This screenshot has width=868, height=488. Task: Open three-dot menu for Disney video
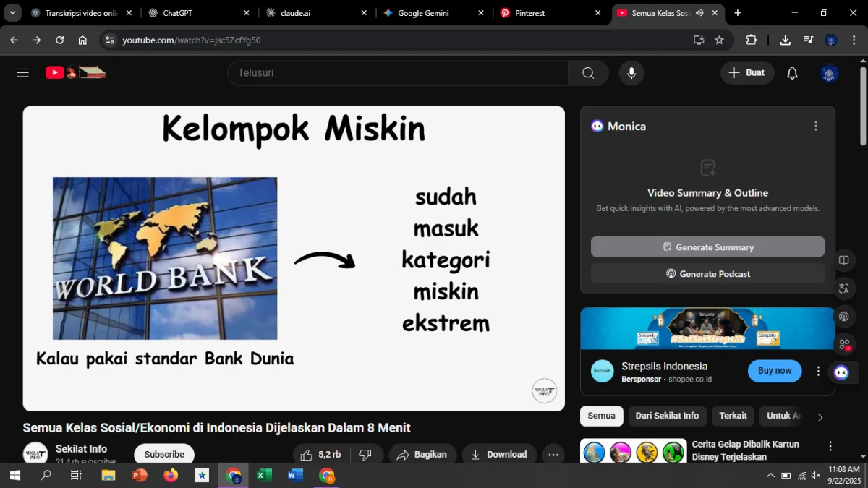coord(830,446)
